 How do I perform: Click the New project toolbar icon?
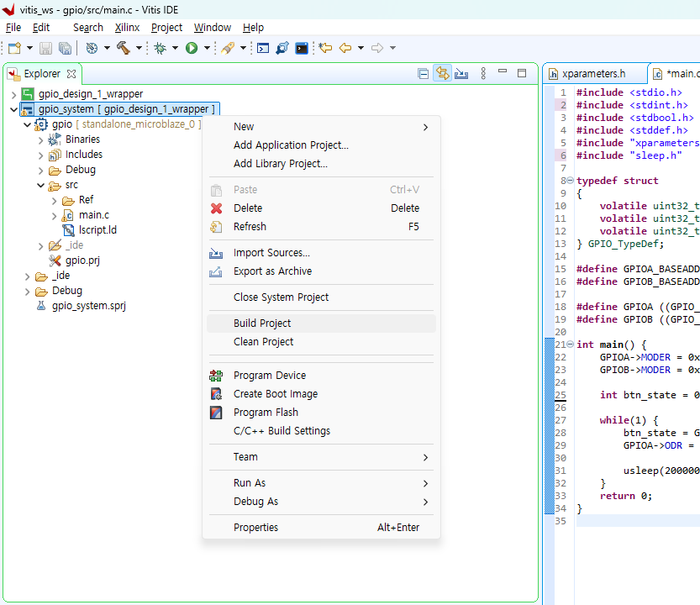pyautogui.click(x=14, y=48)
